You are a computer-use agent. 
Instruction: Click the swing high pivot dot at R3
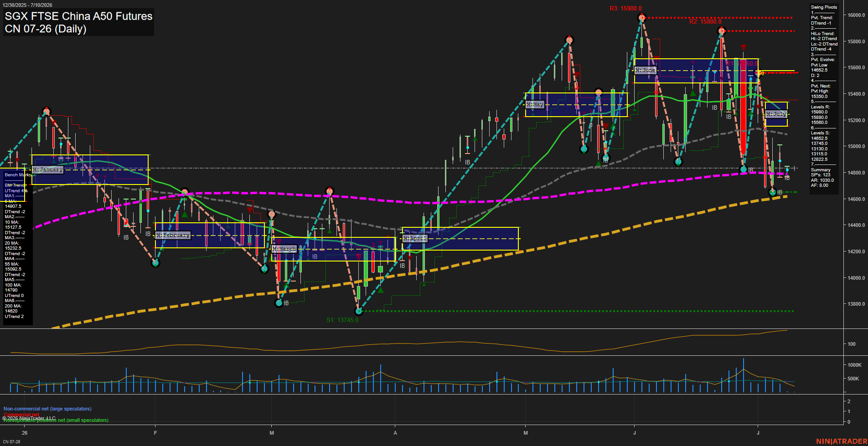pyautogui.click(x=642, y=18)
